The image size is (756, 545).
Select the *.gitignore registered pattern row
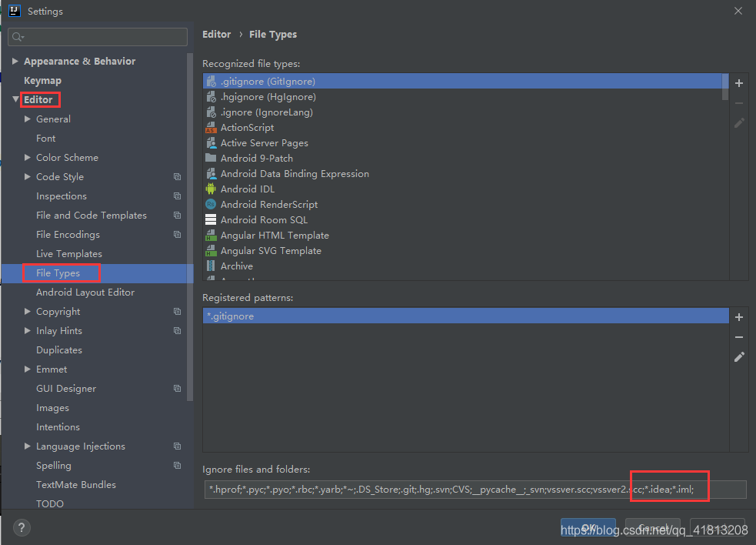tap(466, 316)
